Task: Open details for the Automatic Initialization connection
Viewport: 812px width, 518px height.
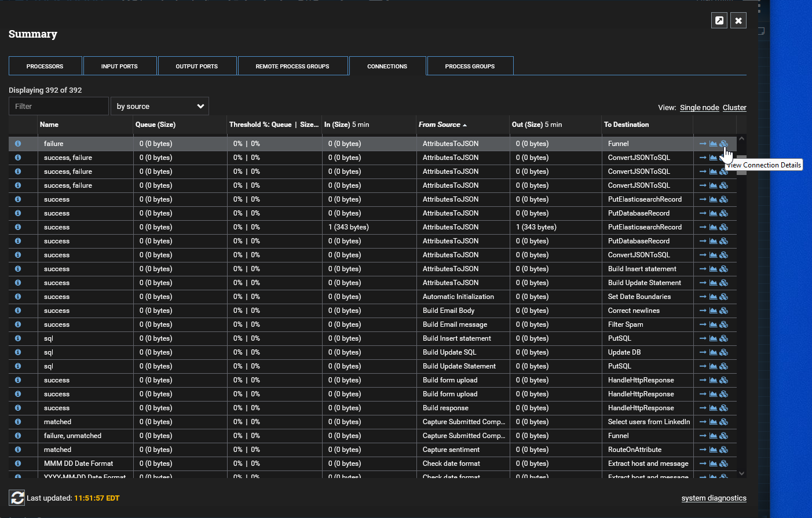Action: (18, 297)
